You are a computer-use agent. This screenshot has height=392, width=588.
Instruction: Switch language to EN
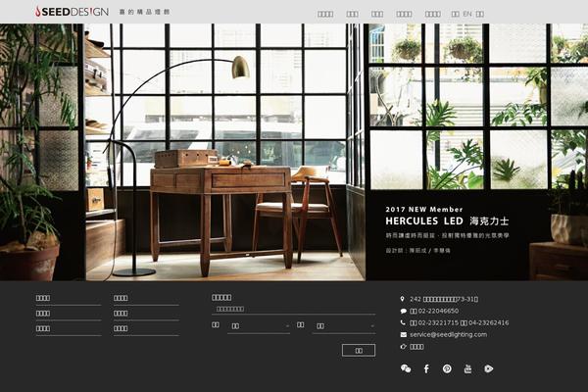tap(467, 14)
